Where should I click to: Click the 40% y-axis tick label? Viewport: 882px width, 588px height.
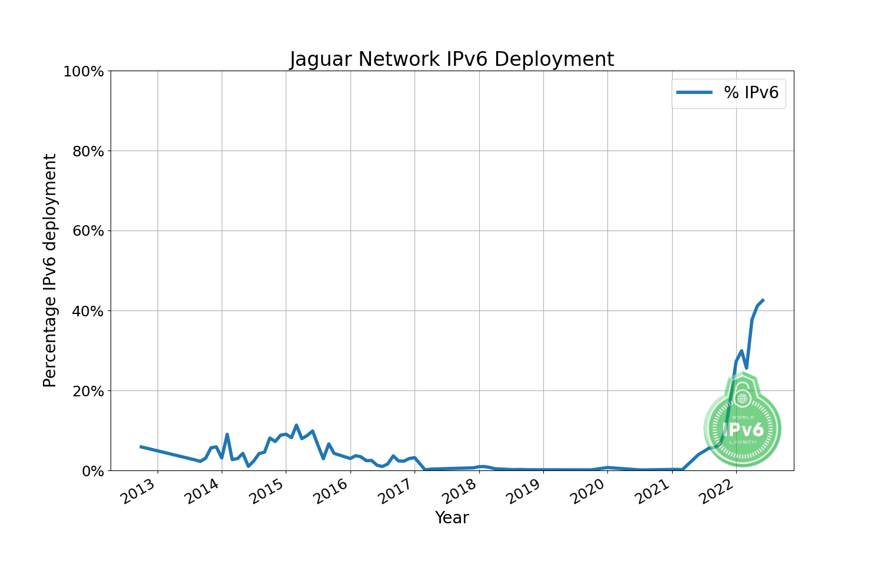(87, 311)
